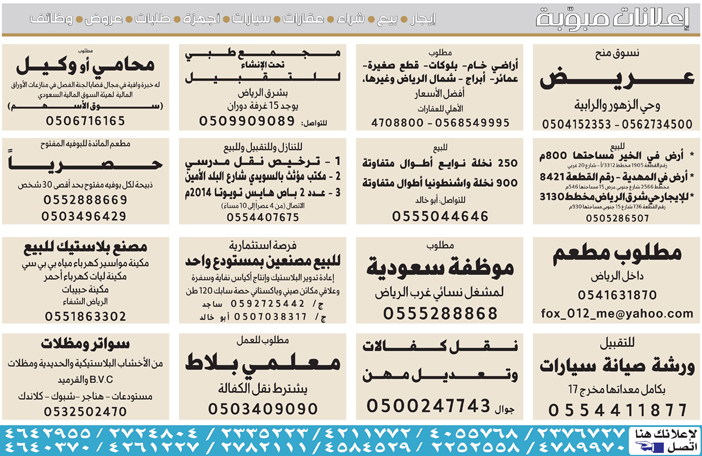Click banner number ٤٦٤٠٣٧٠

click(x=47, y=447)
